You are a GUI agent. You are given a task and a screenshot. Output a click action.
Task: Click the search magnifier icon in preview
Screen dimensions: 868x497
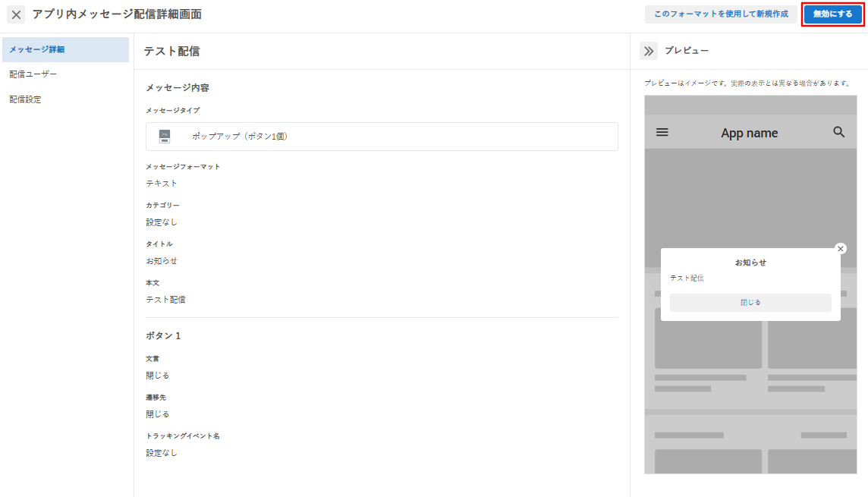click(x=838, y=132)
